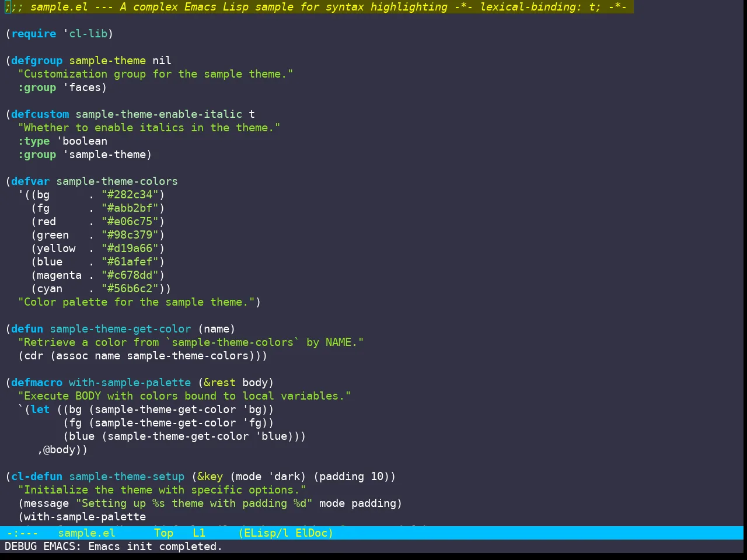Click the "Whether to enable italics in the theme." docstring
Image resolution: width=747 pixels, height=560 pixels.
pyautogui.click(x=149, y=128)
